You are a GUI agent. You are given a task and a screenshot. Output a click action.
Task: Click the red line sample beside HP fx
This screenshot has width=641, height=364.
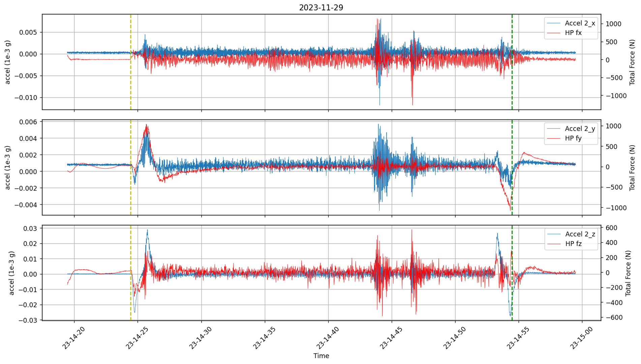(554, 33)
